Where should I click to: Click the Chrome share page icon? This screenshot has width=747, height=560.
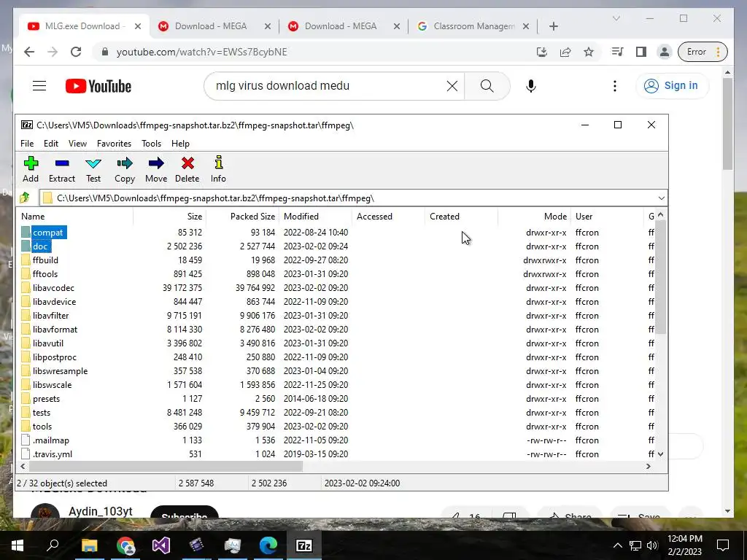pyautogui.click(x=565, y=52)
